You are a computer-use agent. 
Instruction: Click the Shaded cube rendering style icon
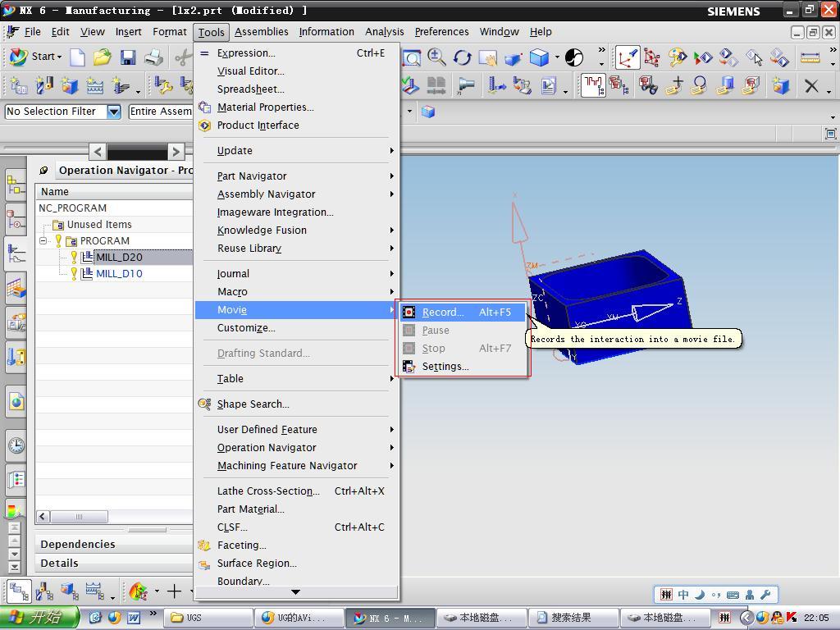[x=539, y=57]
